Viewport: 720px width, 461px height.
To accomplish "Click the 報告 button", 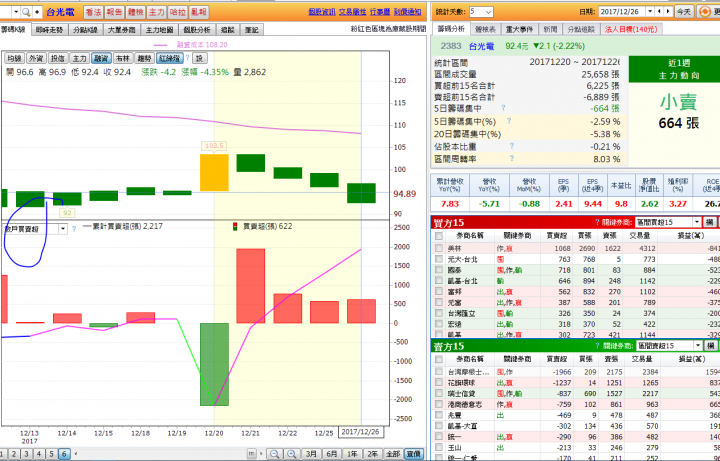I will click(x=114, y=12).
